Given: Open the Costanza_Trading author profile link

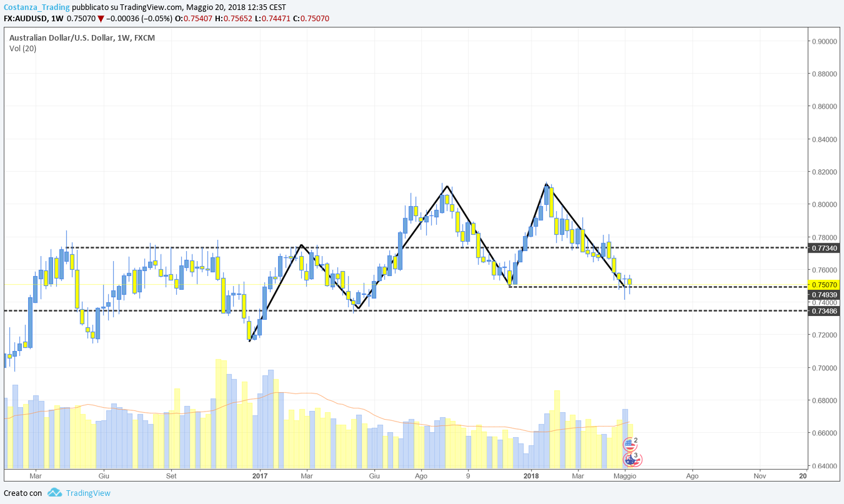Looking at the screenshot, I should (x=36, y=7).
